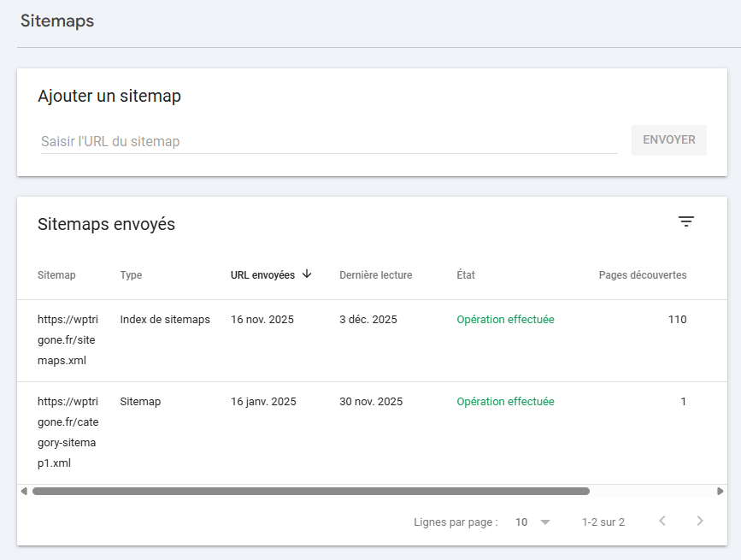Screen dimensions: 741x560
Task: Select the pagination label 1-2 sur 2
Action: [x=603, y=522]
